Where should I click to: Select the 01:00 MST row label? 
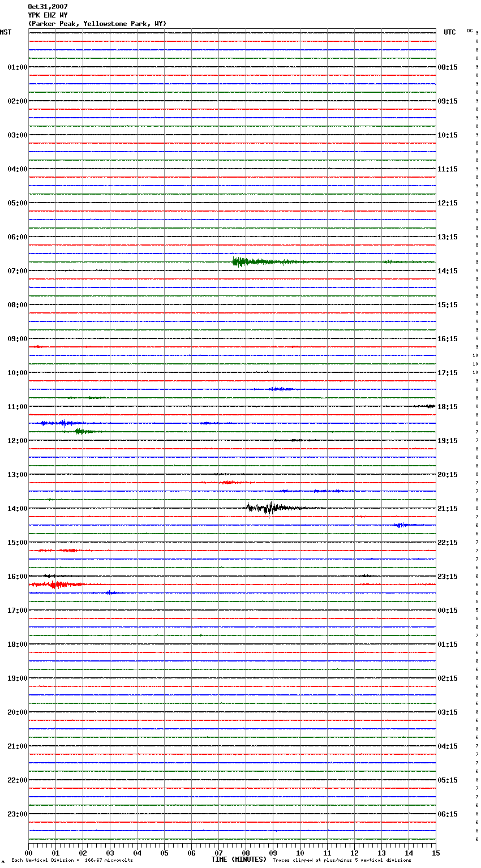click(18, 67)
